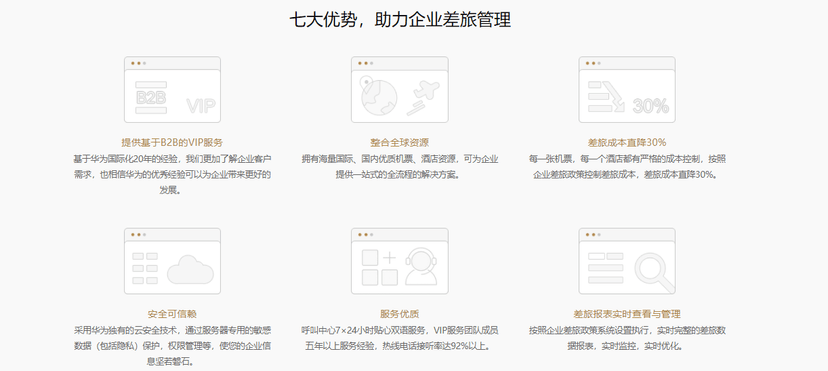The image size is (828, 371).
Task: Select the heading 服务优质
Action: click(400, 314)
